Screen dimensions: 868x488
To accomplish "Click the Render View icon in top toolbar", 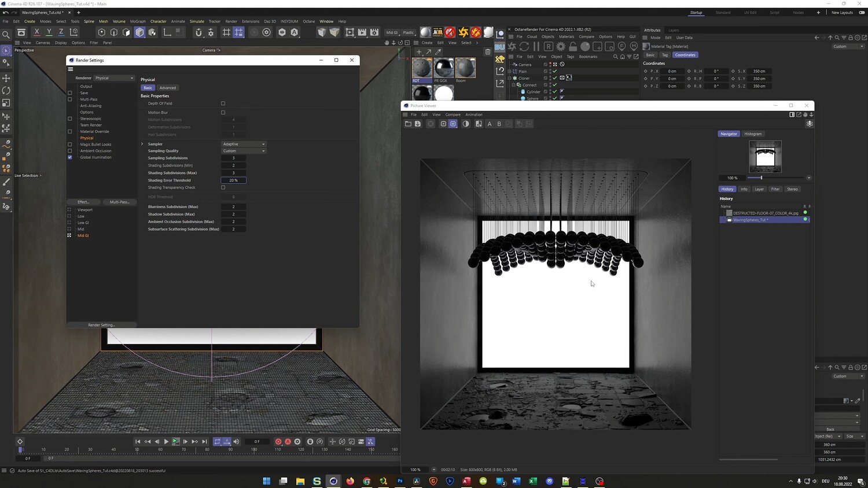I will pos(350,32).
